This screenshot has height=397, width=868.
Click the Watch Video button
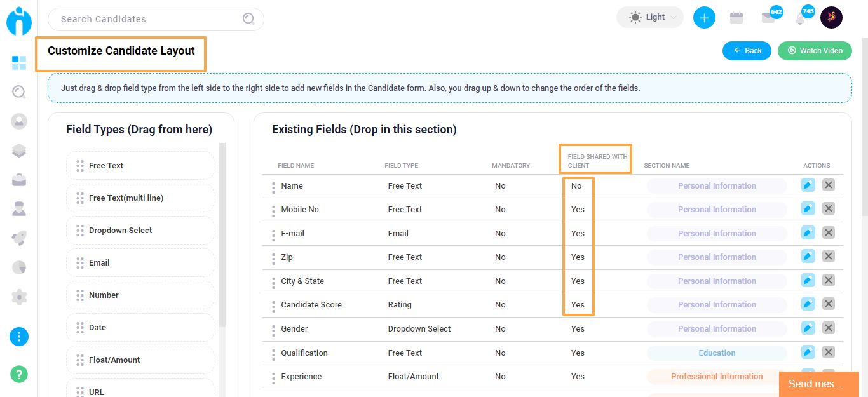(x=815, y=50)
